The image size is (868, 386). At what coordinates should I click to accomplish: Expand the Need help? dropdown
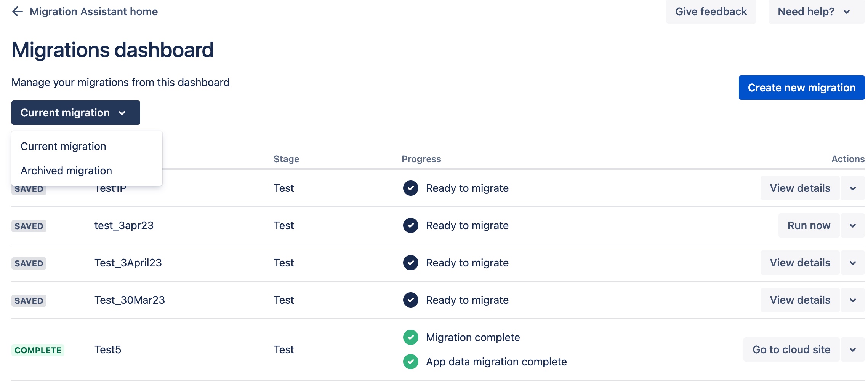pos(816,12)
